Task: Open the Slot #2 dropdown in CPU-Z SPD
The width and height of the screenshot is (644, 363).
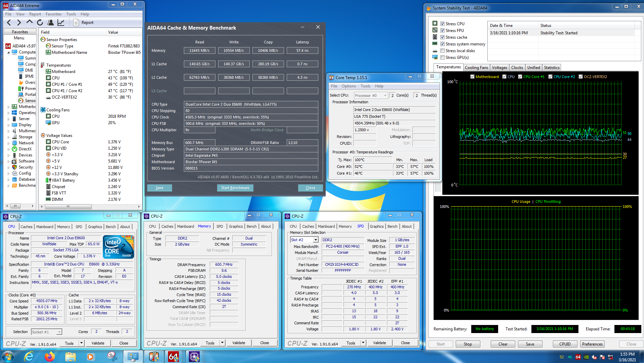Action: [304, 240]
